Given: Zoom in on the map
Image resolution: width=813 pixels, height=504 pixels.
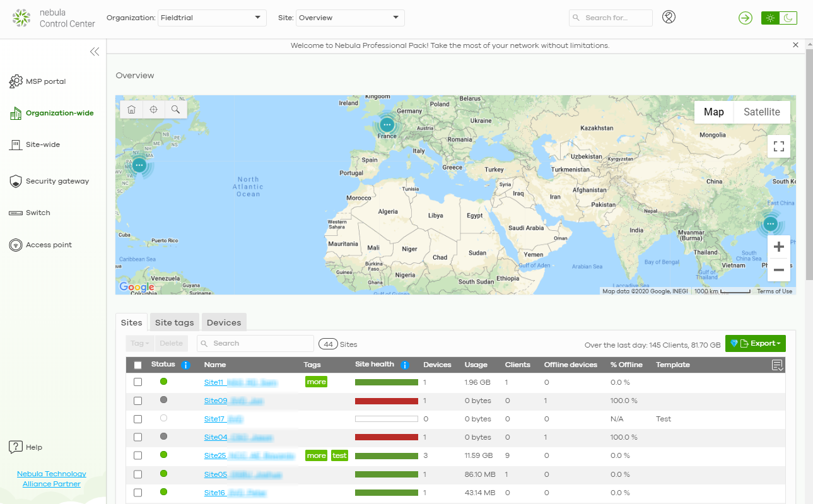Looking at the screenshot, I should pos(779,247).
